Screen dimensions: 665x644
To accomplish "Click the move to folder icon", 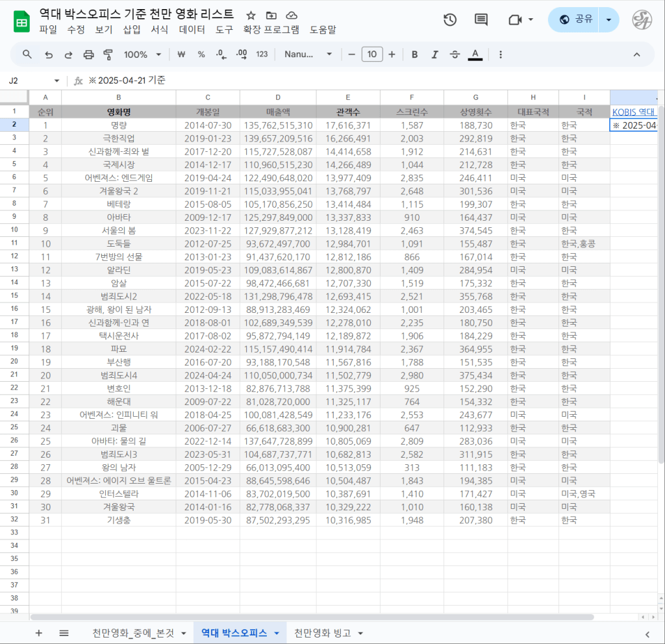I will 271,15.
